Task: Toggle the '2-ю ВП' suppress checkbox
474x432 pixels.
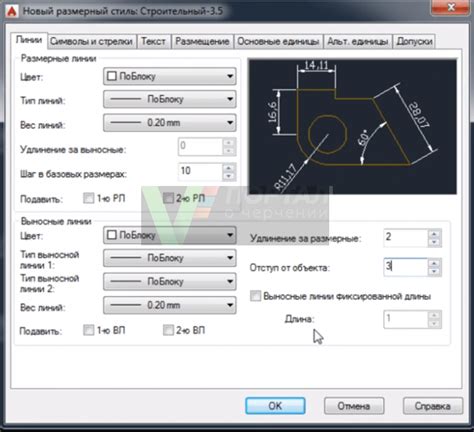Action: [x=168, y=330]
